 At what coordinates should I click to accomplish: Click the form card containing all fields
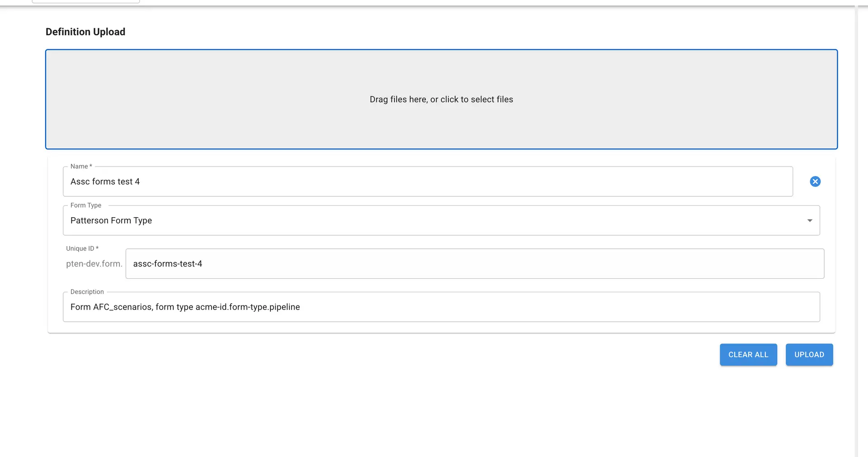tap(442, 244)
